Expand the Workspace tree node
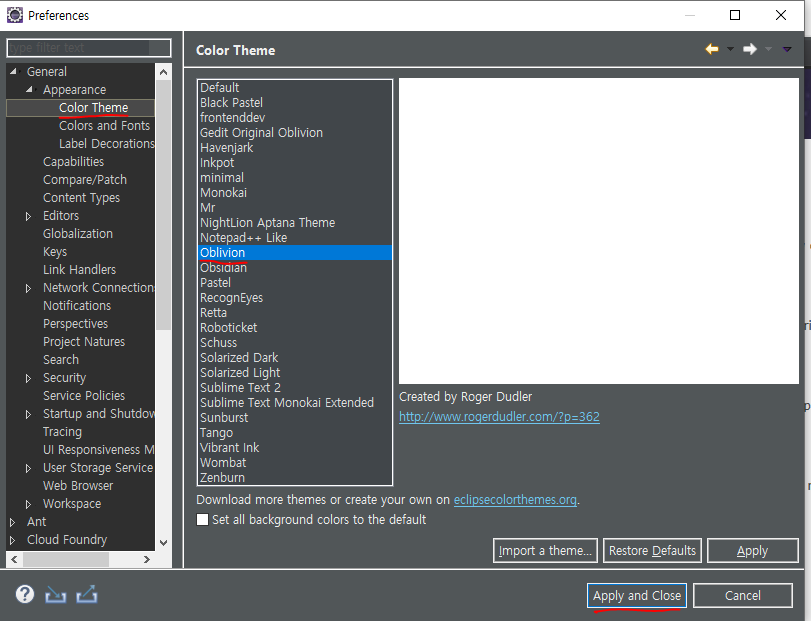This screenshot has width=811, height=621. click(x=28, y=504)
